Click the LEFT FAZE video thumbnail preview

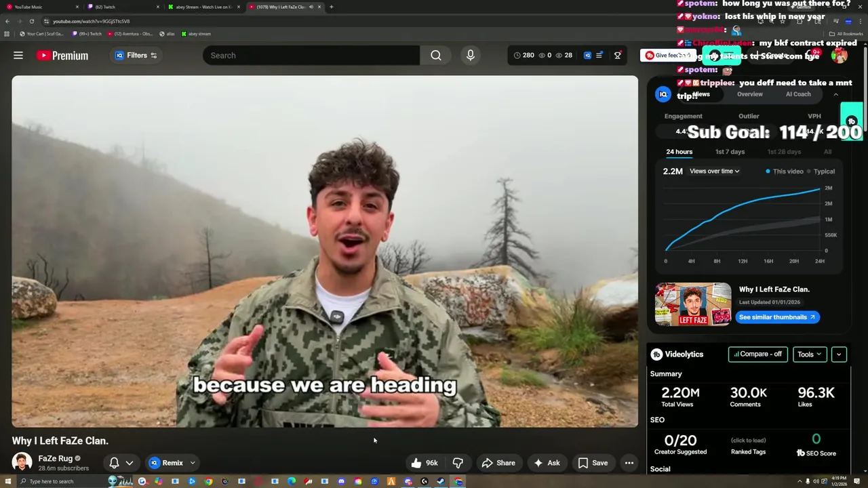693,304
